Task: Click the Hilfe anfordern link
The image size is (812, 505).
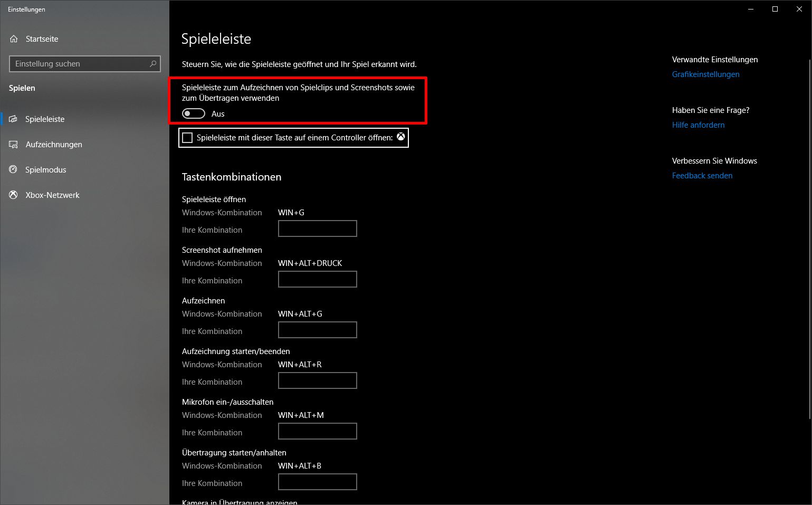Action: [698, 125]
